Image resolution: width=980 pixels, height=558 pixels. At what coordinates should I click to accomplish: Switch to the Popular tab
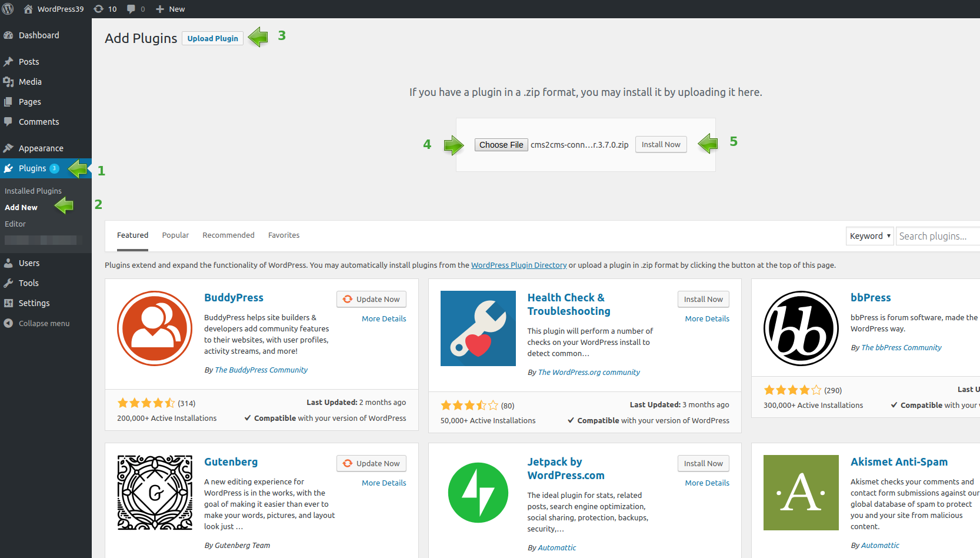pyautogui.click(x=175, y=235)
